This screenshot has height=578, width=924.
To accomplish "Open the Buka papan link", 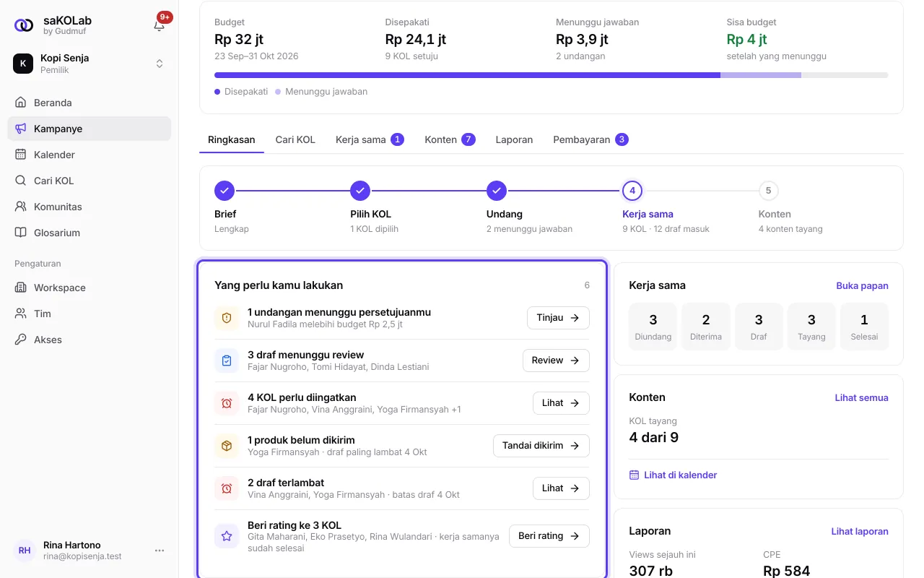I will 862,285.
